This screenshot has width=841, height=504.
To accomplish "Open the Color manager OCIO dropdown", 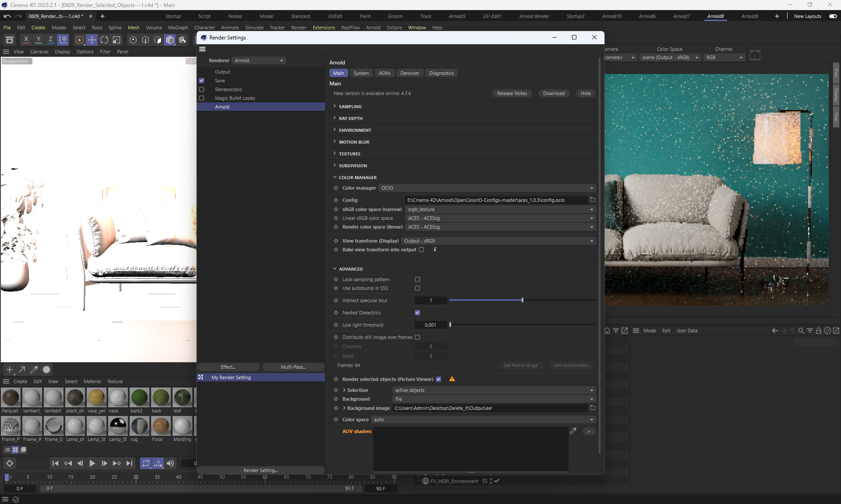I will click(487, 188).
